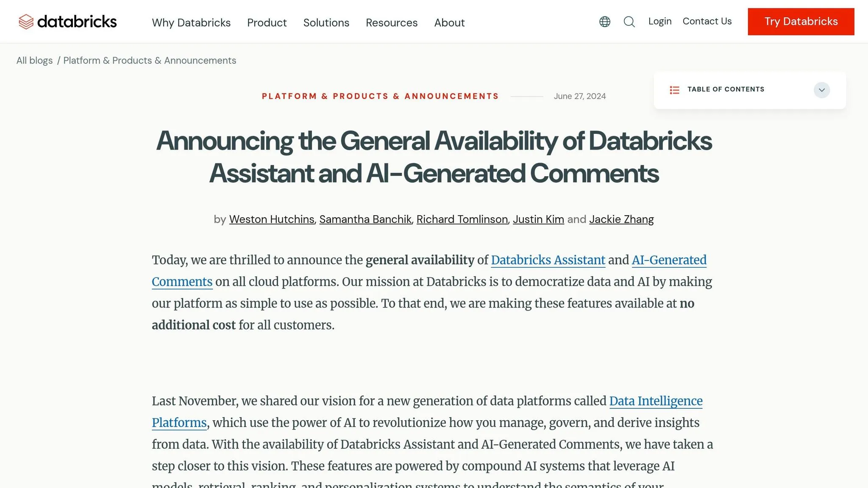This screenshot has height=488, width=868.
Task: Click the Contact Us link
Action: tap(707, 21)
